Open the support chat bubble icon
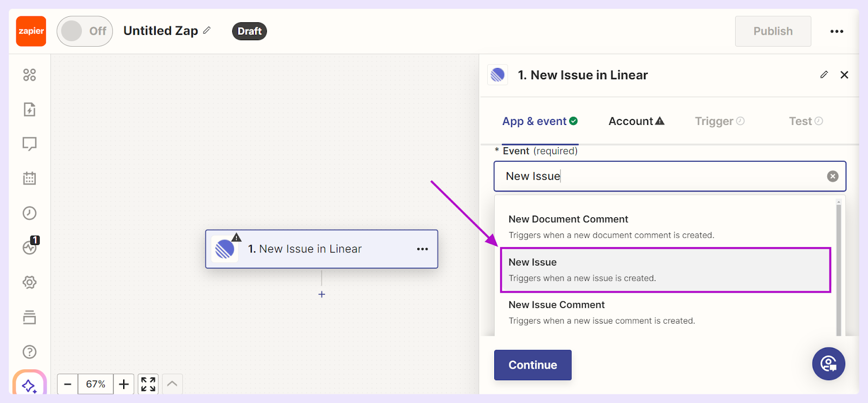The image size is (868, 403). [x=828, y=364]
